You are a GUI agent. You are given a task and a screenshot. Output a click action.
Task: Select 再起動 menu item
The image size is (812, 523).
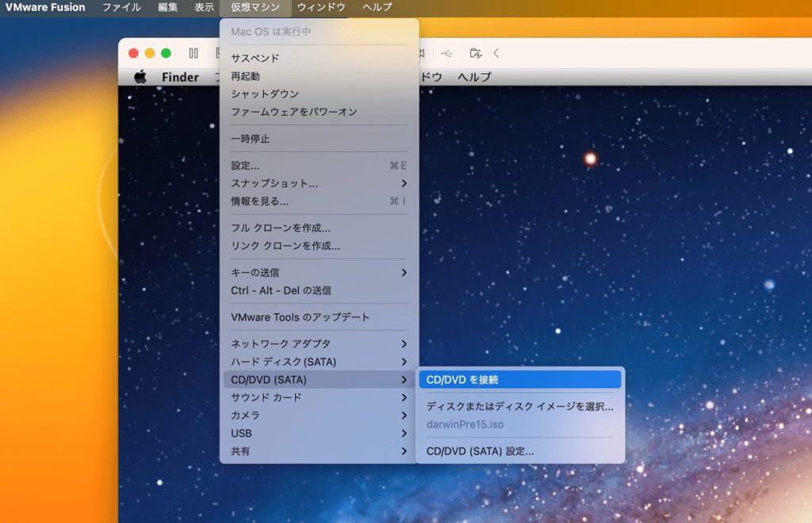319,76
